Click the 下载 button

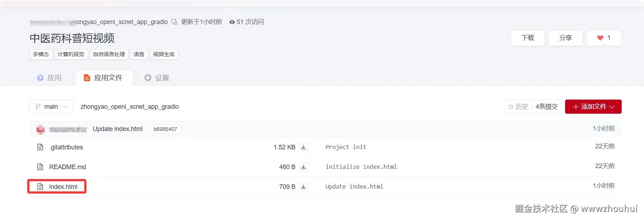528,38
